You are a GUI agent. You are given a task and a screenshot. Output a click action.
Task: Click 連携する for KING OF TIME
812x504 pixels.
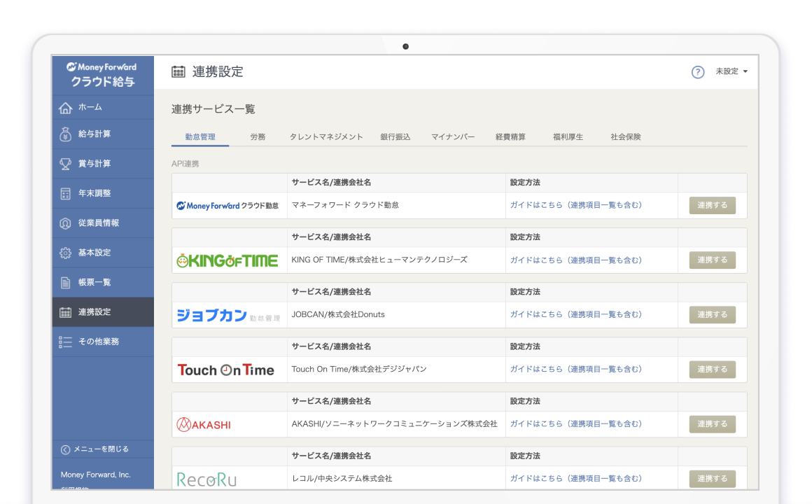[x=712, y=260]
